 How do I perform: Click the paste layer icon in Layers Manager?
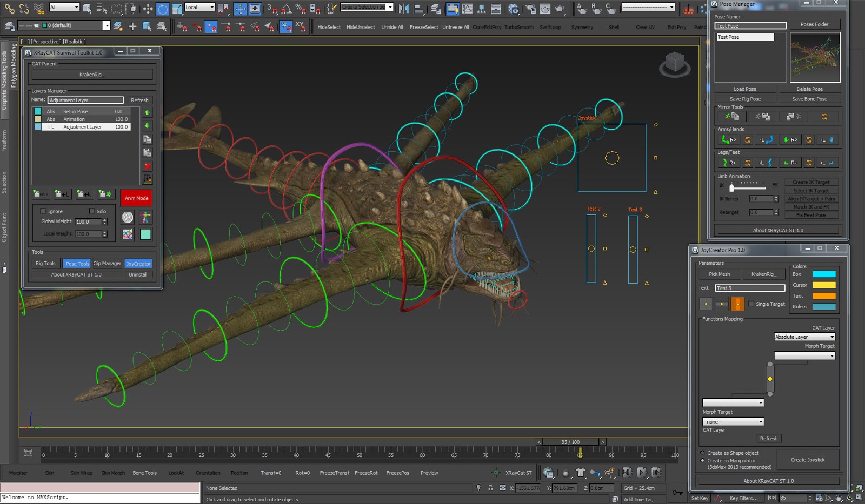click(147, 153)
